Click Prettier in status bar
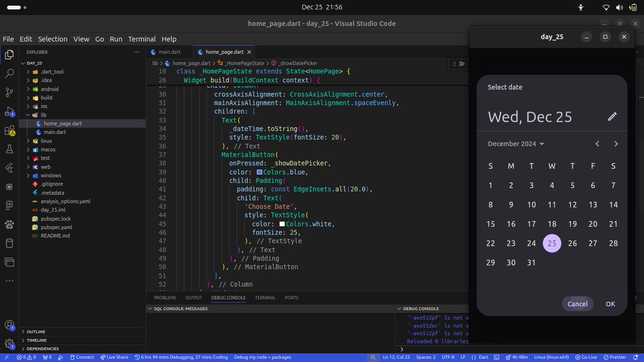This screenshot has width=644, height=362. click(x=614, y=357)
